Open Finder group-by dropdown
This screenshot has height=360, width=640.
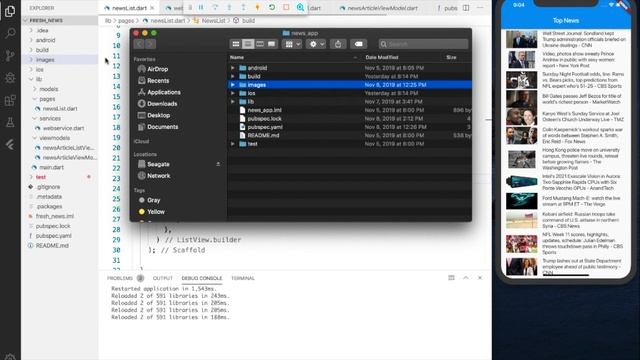tap(293, 44)
